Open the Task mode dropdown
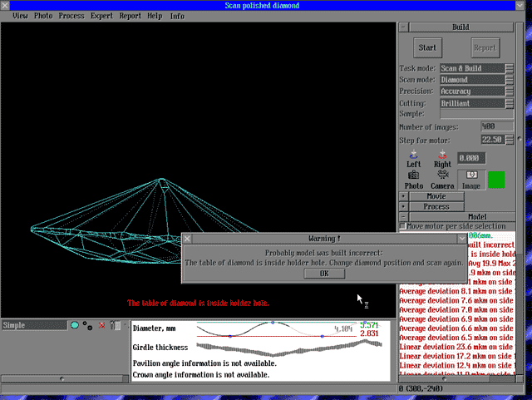Image resolution: width=532 pixels, height=400 pixels. (x=509, y=68)
